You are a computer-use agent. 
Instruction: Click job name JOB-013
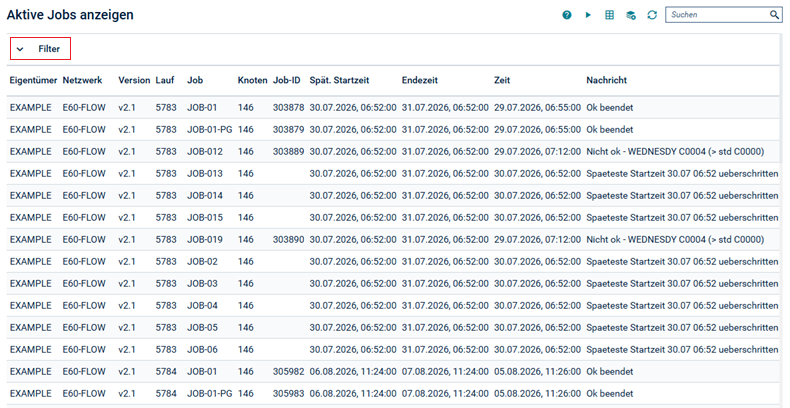pyautogui.click(x=205, y=173)
